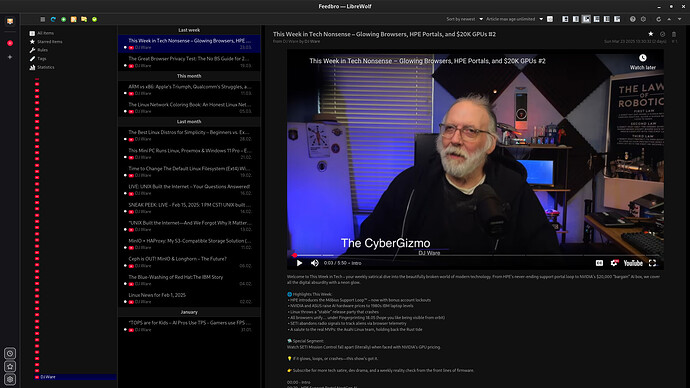Toggle closed captions on the video
This screenshot has height=388, width=690.
click(599, 263)
